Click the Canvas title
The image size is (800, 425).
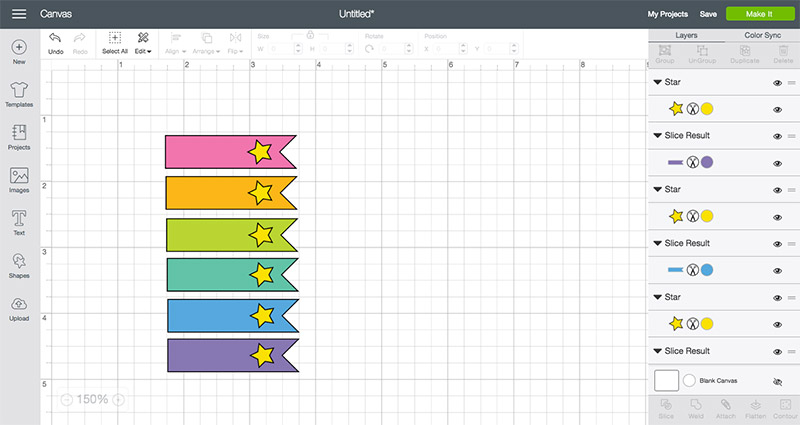tap(56, 14)
